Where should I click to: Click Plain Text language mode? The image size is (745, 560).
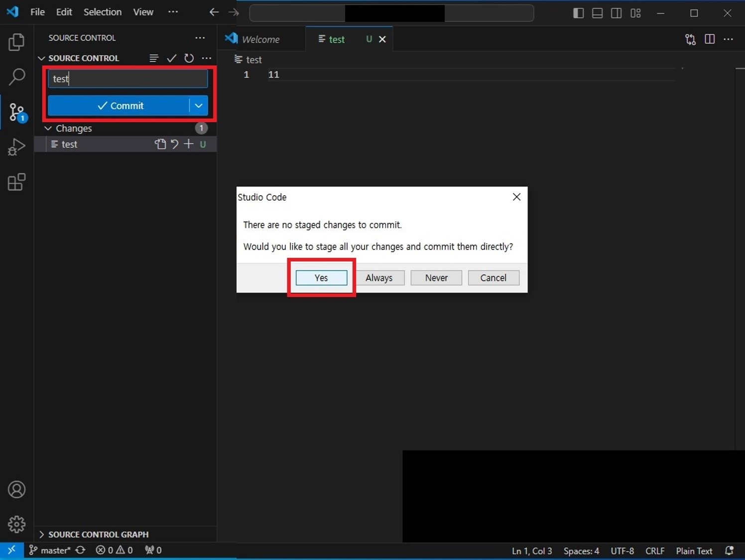coord(694,551)
